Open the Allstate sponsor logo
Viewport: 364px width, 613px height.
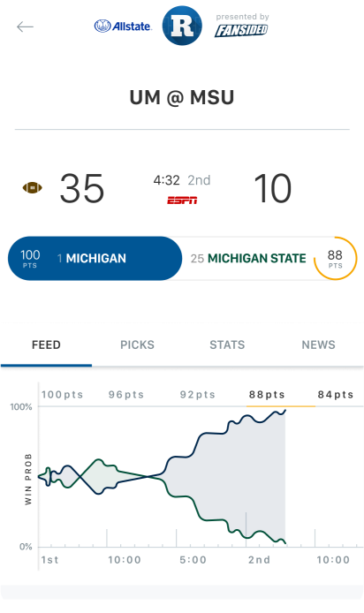pyautogui.click(x=123, y=26)
